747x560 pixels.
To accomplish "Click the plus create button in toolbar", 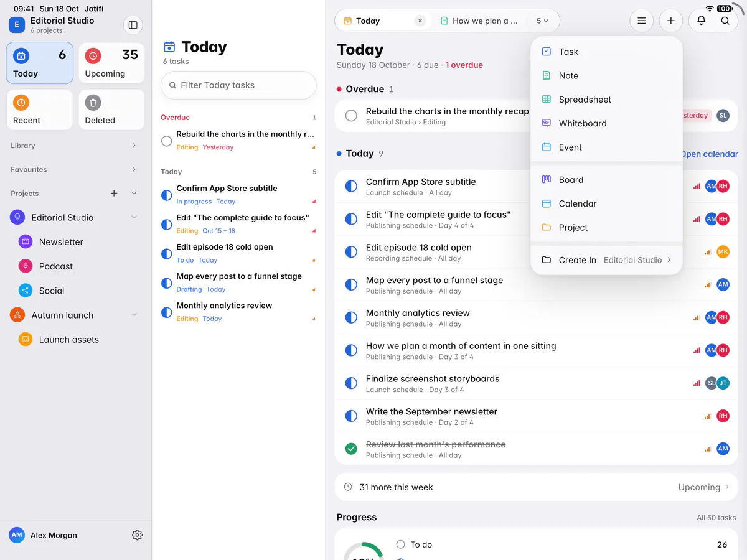I will [670, 21].
